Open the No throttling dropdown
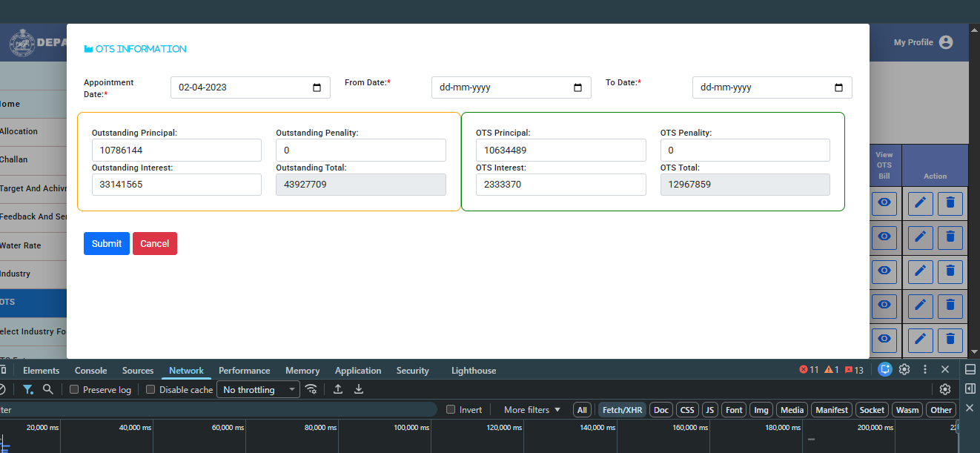 click(x=258, y=390)
